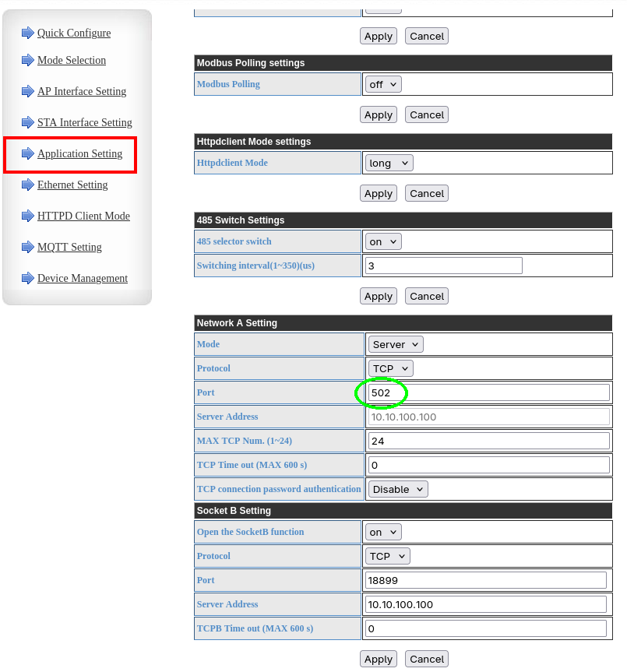
Task: Cancel the Httpdclient Mode changes
Action: coord(427,193)
